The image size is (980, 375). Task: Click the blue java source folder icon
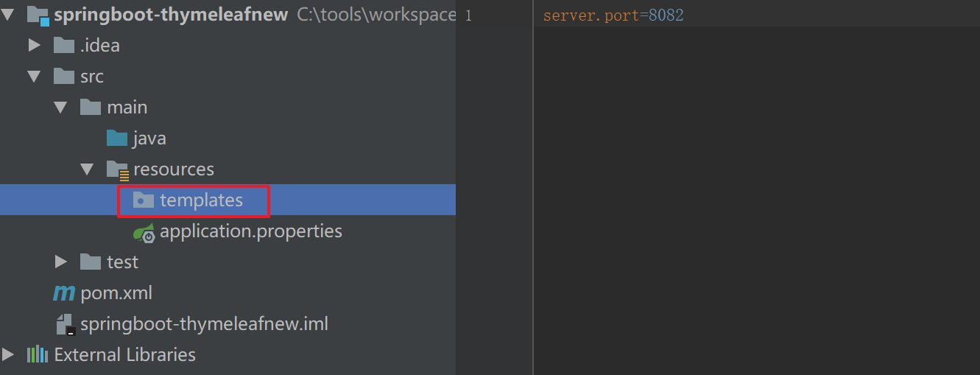tap(117, 139)
